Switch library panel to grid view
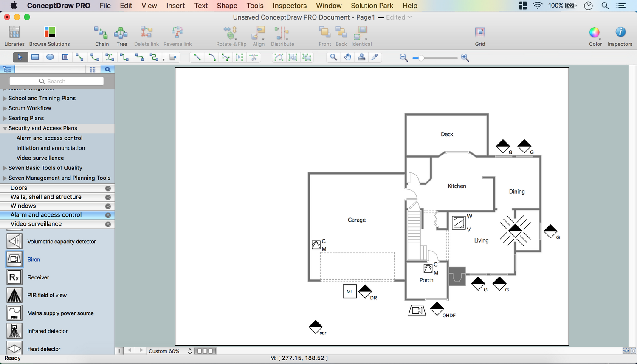Viewport: 637px width, 364px height. pyautogui.click(x=93, y=69)
